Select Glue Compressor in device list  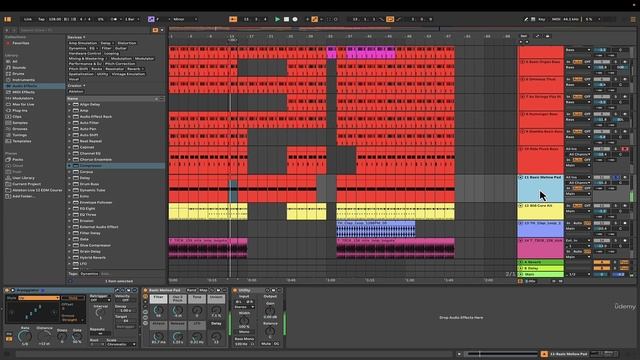coord(95,245)
